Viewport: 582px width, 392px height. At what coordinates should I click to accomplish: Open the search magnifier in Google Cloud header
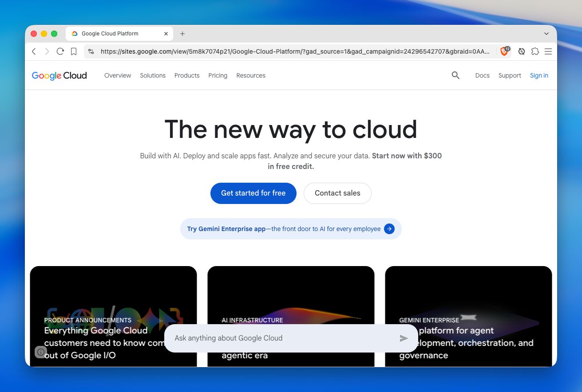pos(455,75)
